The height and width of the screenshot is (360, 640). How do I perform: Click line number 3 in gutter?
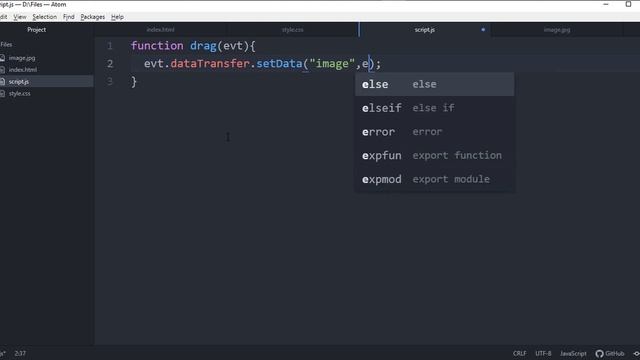pyautogui.click(x=110, y=81)
